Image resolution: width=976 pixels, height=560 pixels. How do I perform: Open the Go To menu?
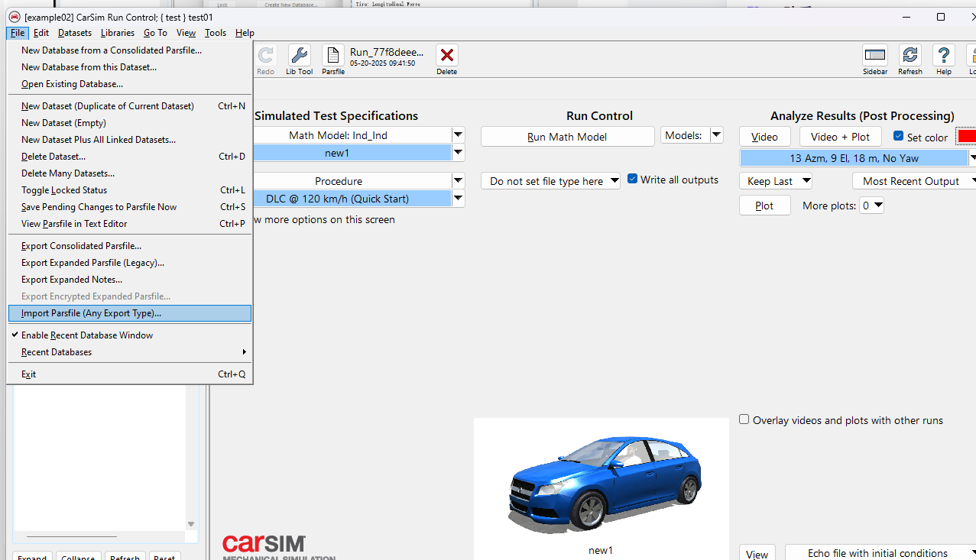click(155, 33)
